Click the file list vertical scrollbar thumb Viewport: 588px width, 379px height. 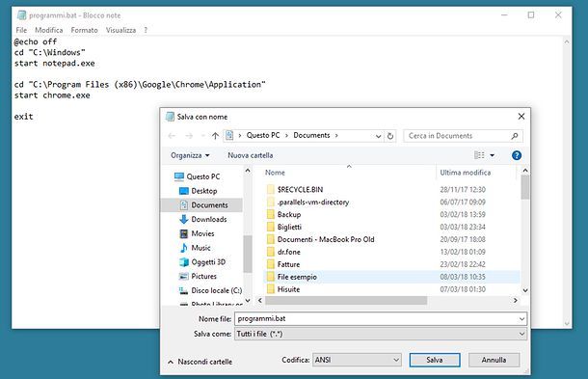[x=525, y=187]
